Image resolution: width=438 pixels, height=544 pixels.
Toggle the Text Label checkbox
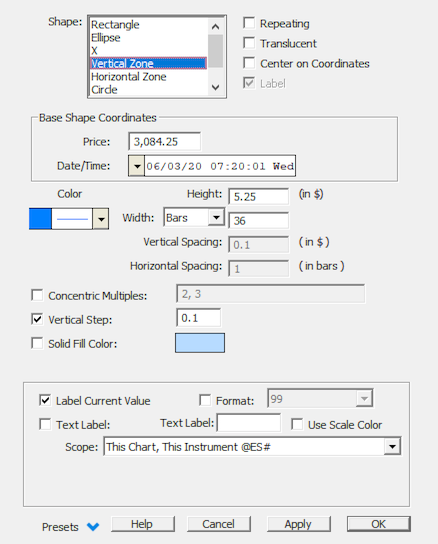[45, 424]
